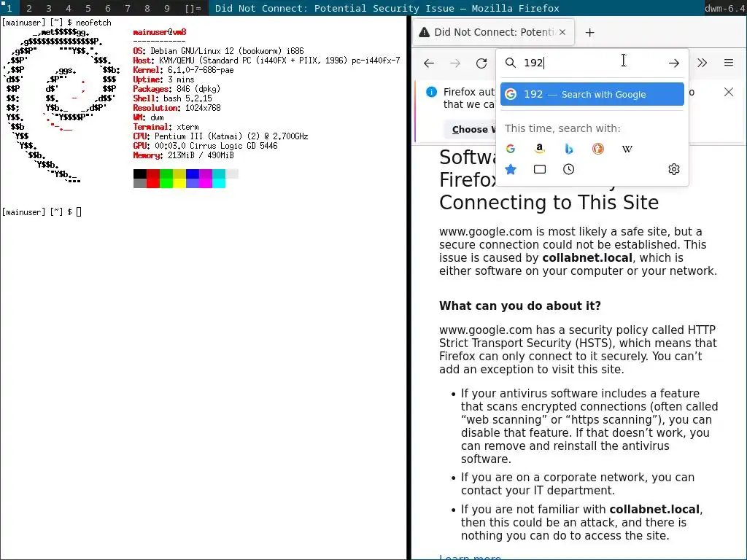Viewport: 747px width, 560px height.
Task: Switch to dwm tag 8
Action: click(147, 8)
